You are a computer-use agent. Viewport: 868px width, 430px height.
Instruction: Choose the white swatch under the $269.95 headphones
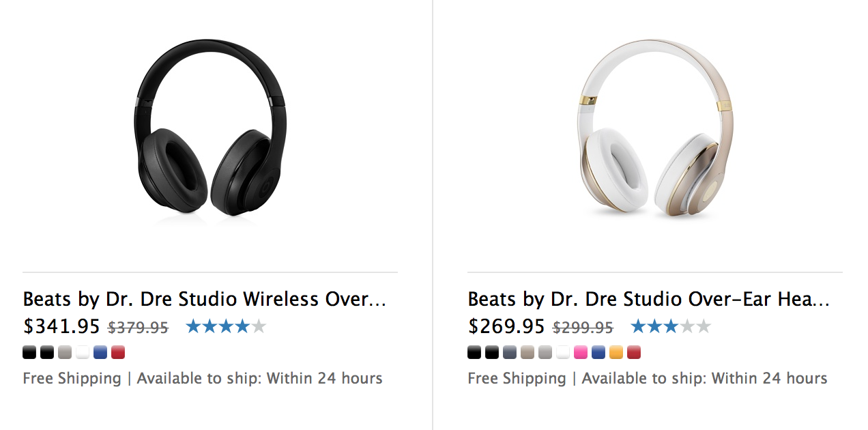pos(563,353)
